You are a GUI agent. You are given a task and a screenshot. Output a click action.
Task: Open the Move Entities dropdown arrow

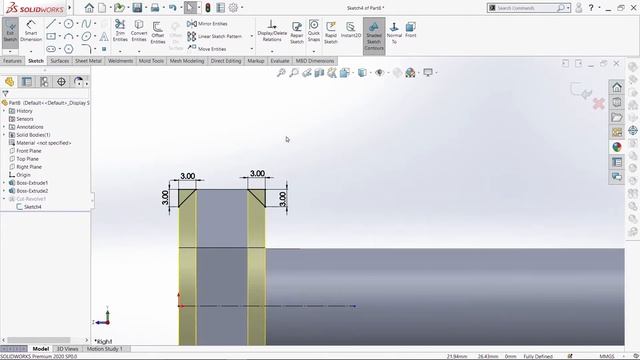coord(251,49)
